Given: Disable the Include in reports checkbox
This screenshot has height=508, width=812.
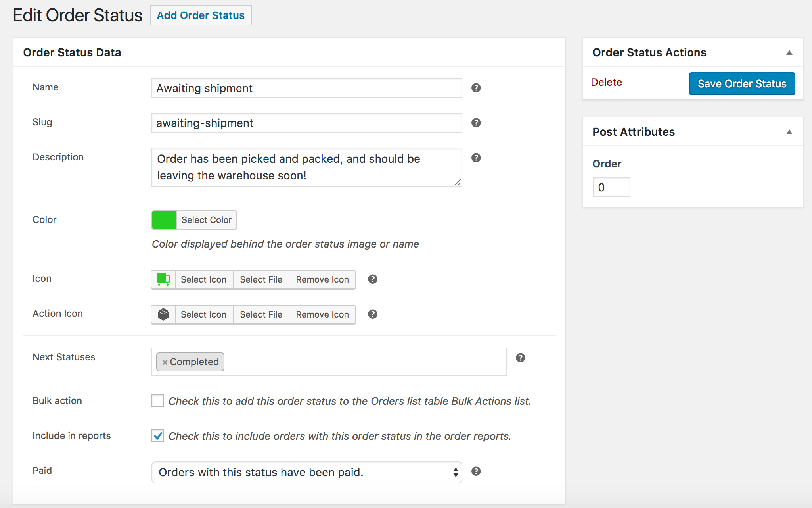Looking at the screenshot, I should tap(157, 436).
